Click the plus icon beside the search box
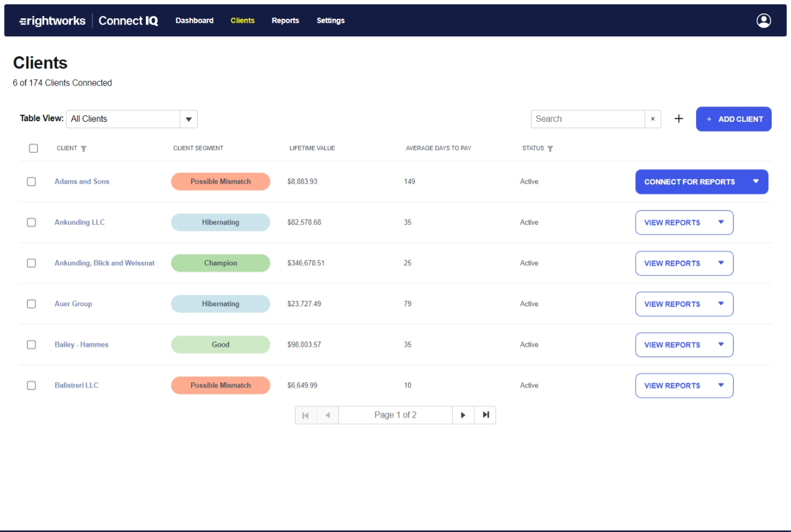 point(679,118)
